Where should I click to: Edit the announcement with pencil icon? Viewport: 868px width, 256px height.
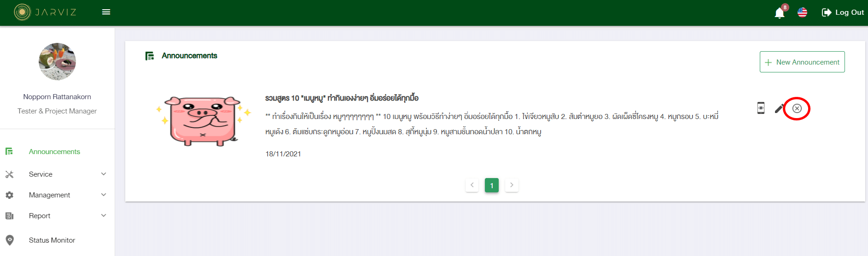(779, 108)
